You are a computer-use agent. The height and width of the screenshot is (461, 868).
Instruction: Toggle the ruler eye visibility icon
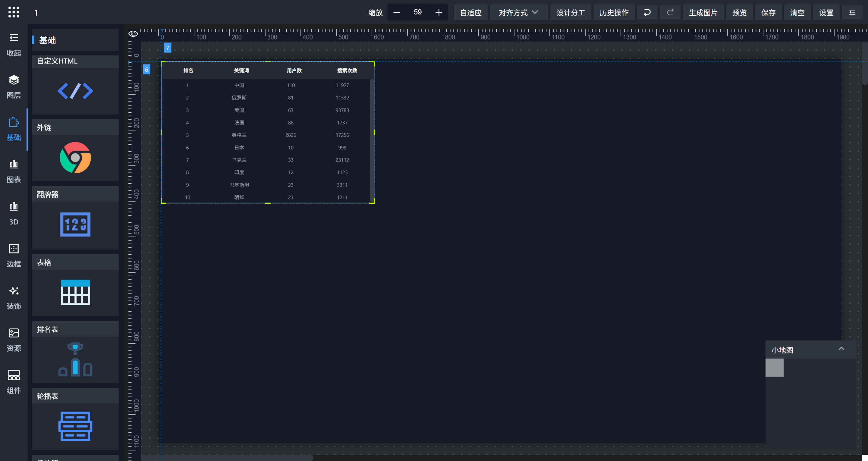click(x=133, y=34)
